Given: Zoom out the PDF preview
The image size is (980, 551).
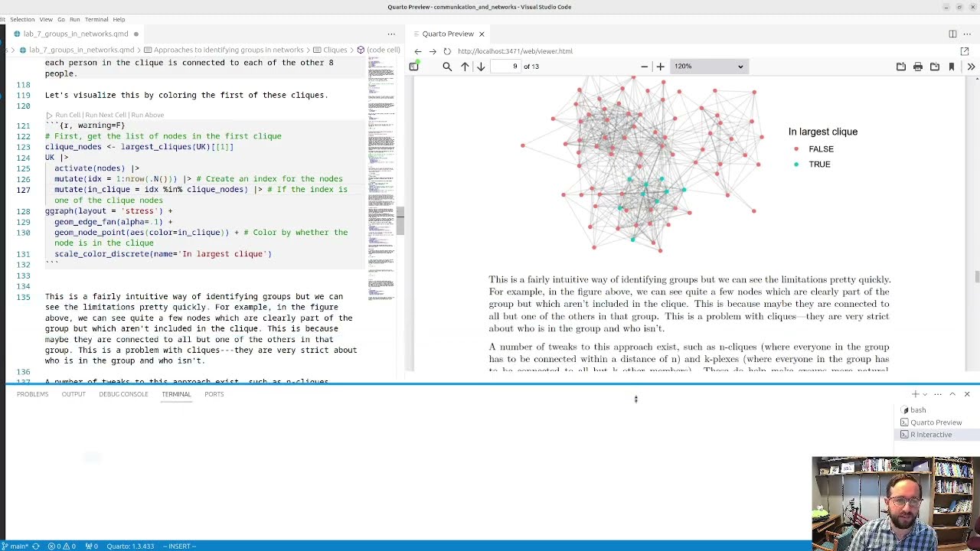Looking at the screenshot, I should [x=644, y=67].
